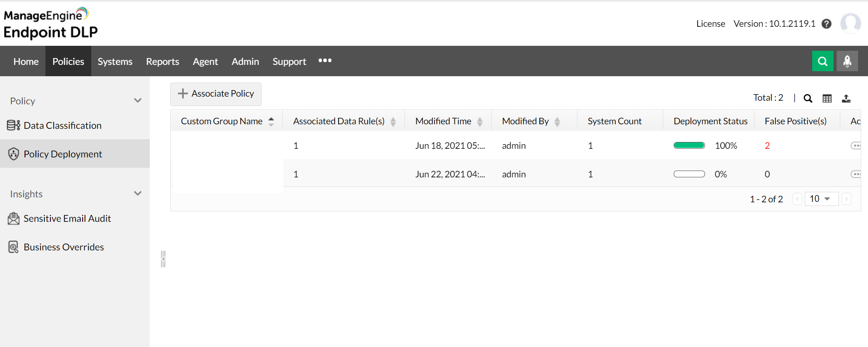Open row actions for first policy

856,146
